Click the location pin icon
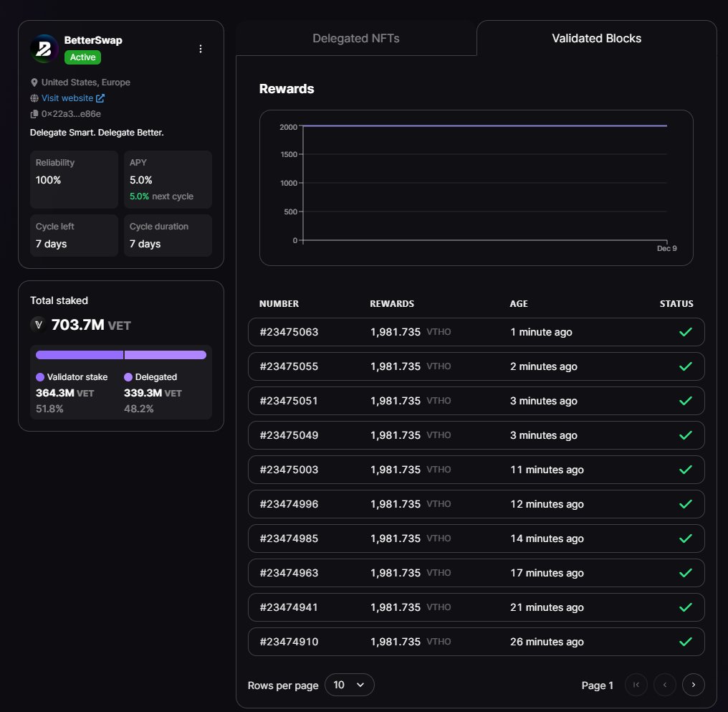The width and height of the screenshot is (728, 712). (34, 82)
